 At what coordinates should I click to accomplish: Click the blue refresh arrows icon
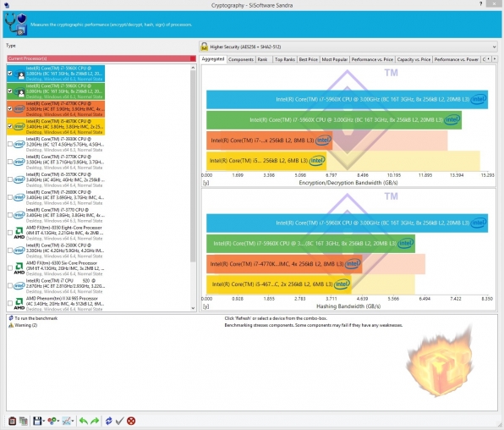pyautogui.click(x=108, y=421)
